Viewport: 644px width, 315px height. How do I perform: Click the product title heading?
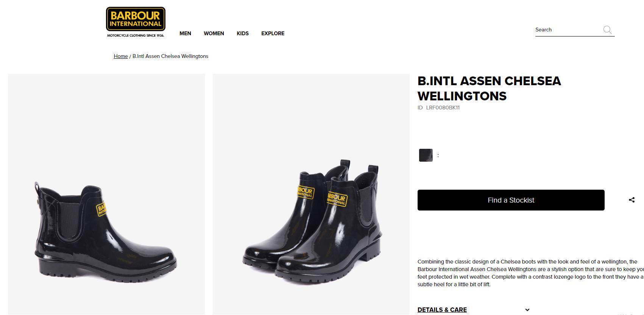pos(489,88)
